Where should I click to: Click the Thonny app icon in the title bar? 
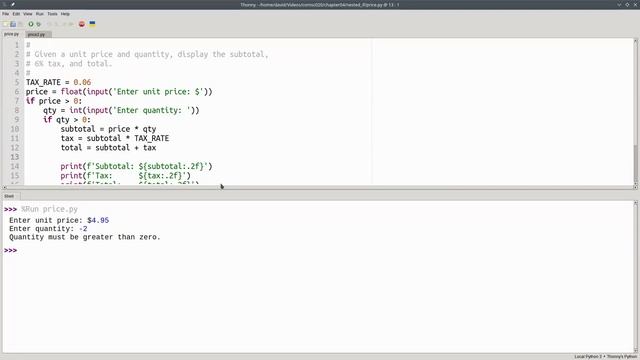coord(5,4)
